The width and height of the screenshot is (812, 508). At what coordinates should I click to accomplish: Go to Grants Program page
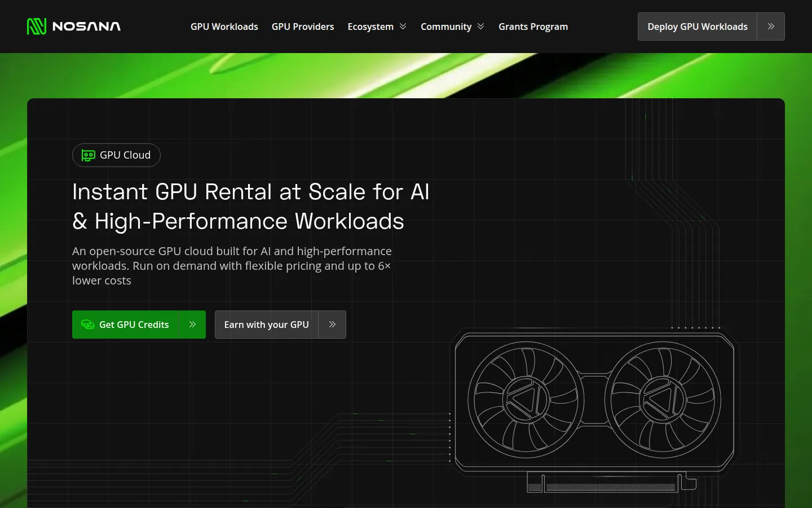[533, 27]
